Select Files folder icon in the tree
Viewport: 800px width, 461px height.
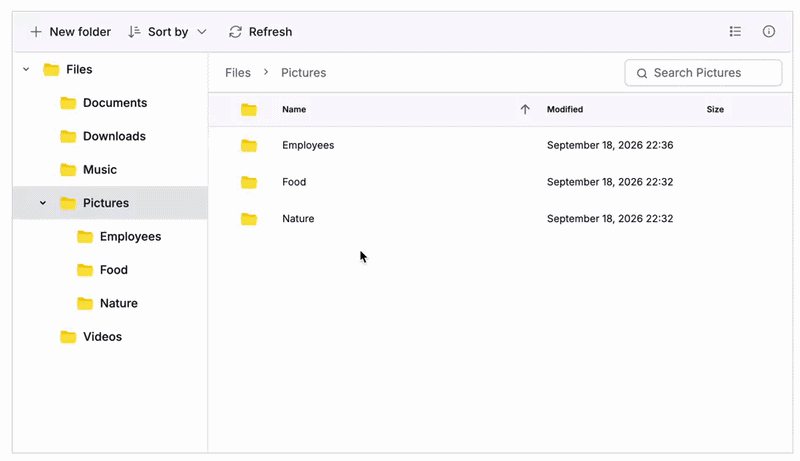coord(51,69)
